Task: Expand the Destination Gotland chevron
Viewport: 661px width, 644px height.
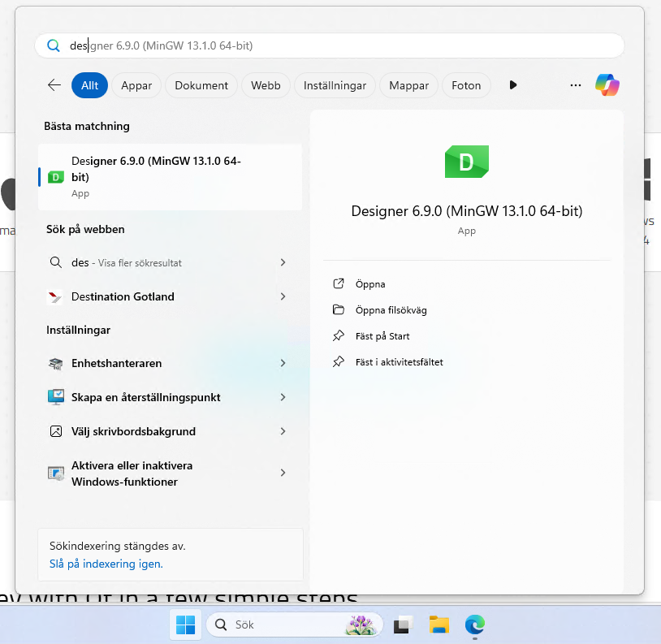Action: [x=283, y=296]
